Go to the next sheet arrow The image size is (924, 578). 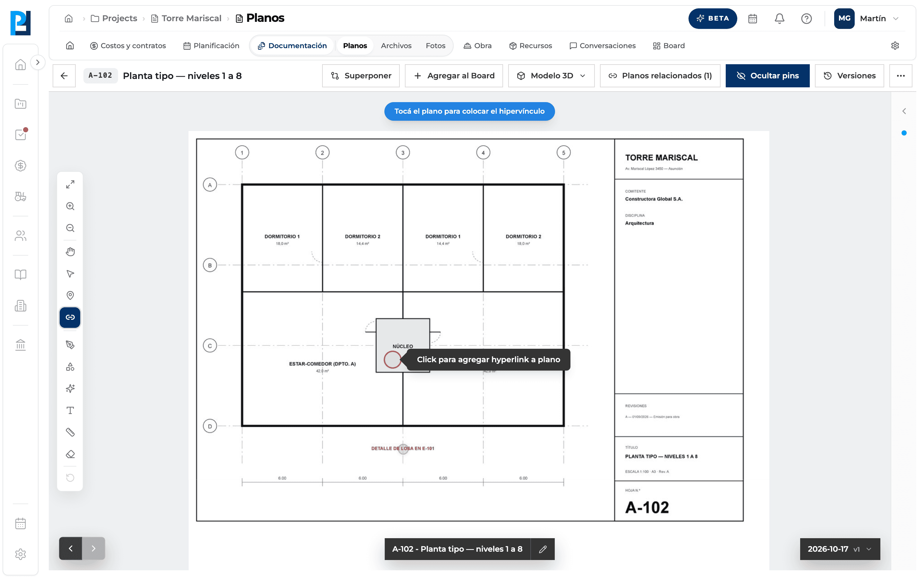click(x=94, y=548)
